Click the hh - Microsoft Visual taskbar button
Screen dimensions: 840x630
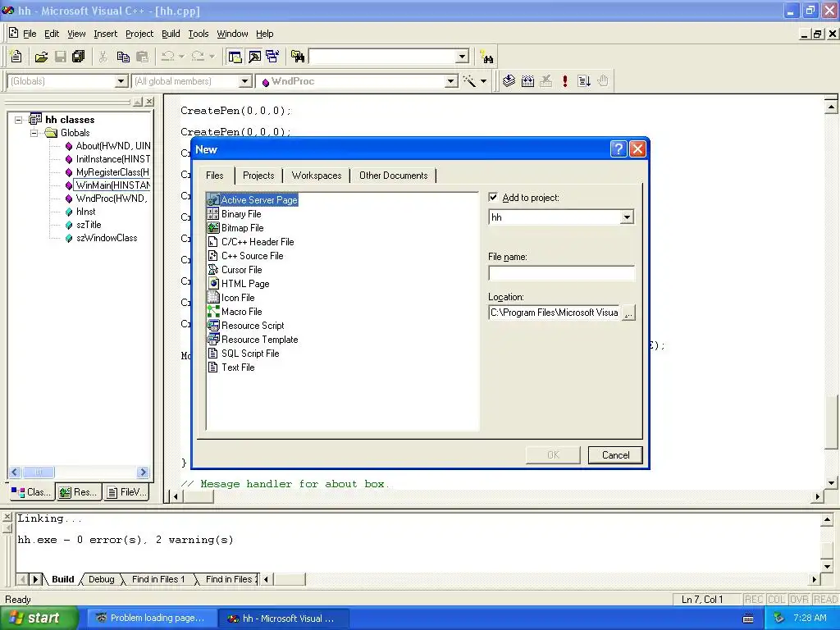pyautogui.click(x=284, y=619)
